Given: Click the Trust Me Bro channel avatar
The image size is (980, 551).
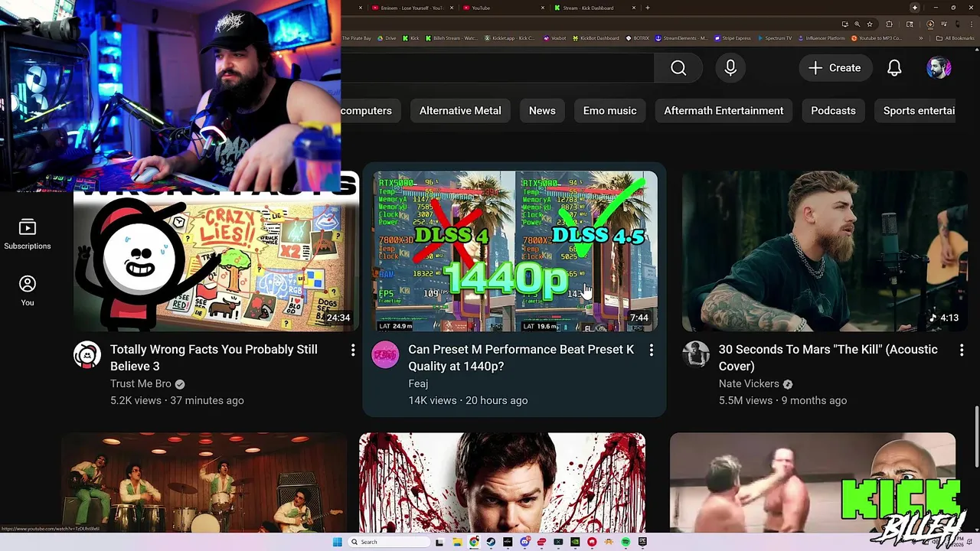Looking at the screenshot, I should (x=87, y=355).
